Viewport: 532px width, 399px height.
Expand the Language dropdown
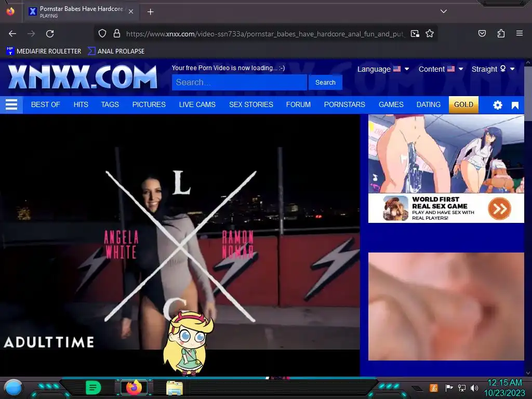pyautogui.click(x=383, y=69)
